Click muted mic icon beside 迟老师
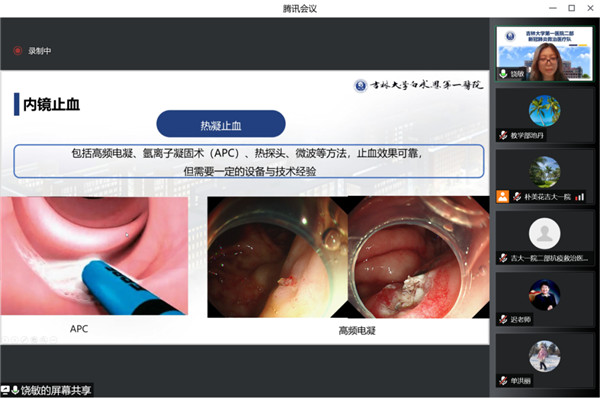 tap(503, 319)
